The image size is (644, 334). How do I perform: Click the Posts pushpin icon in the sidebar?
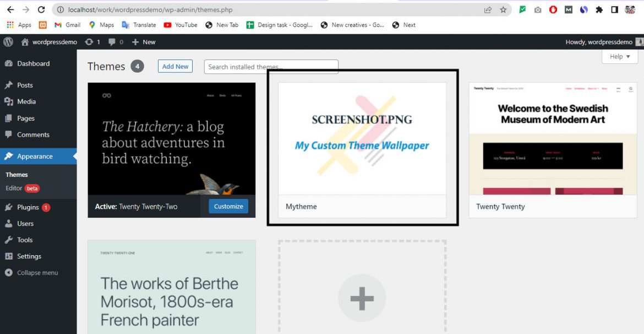point(9,85)
